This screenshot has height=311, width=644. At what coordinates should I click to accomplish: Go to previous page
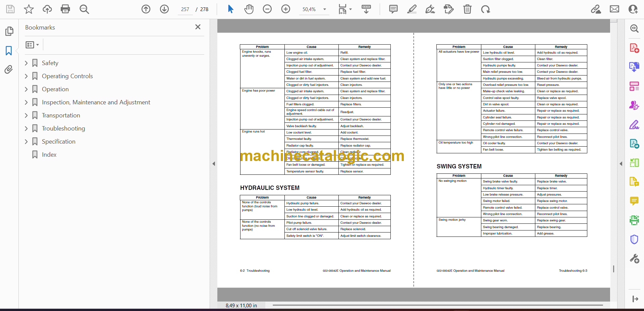[146, 9]
